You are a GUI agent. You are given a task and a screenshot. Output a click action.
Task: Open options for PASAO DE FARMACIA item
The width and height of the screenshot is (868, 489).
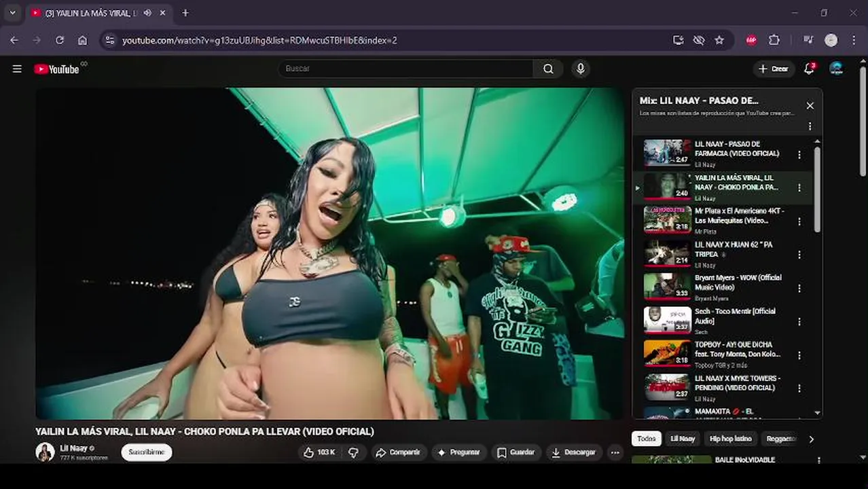pos(799,154)
